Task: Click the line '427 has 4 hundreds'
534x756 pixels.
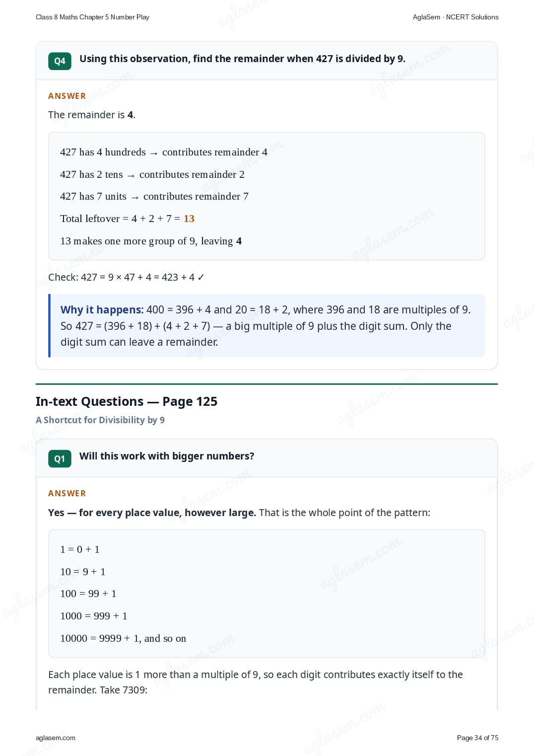Action: coord(164,152)
